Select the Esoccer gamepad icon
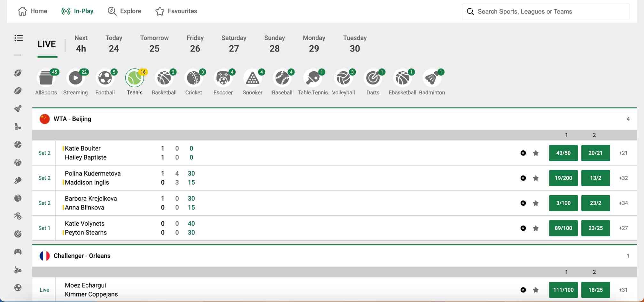This screenshot has width=644, height=302. [223, 78]
